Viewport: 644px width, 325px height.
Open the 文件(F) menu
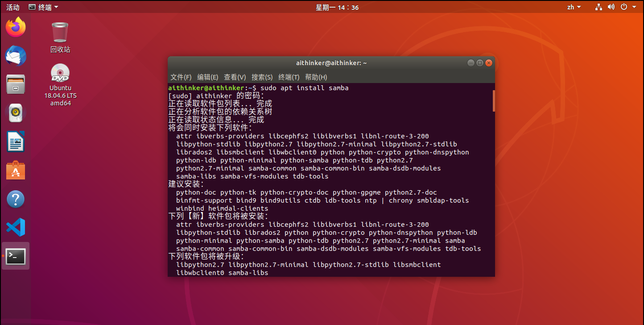(x=181, y=77)
